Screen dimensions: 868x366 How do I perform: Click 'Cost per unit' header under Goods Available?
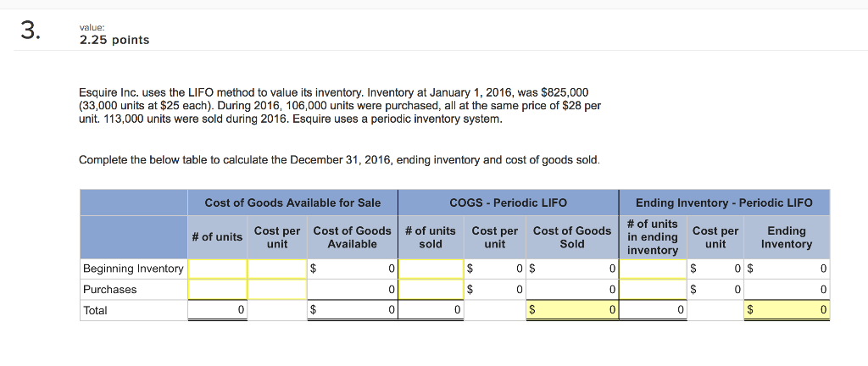point(277,237)
